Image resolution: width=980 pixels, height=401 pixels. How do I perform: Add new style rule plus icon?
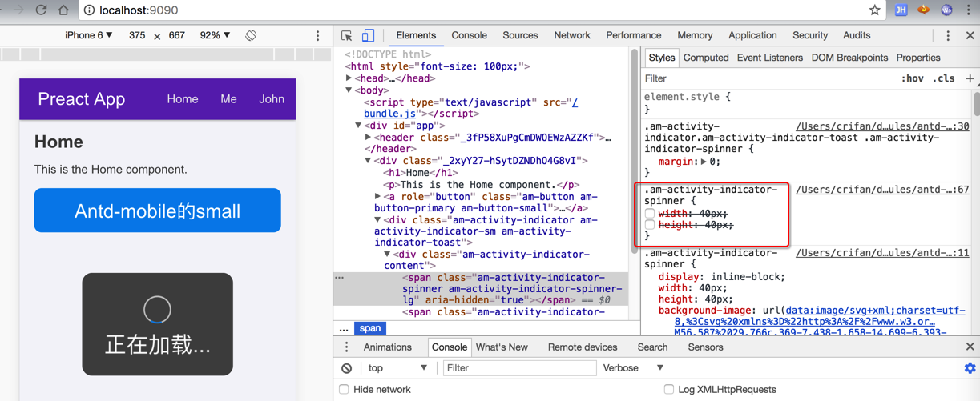(970, 78)
